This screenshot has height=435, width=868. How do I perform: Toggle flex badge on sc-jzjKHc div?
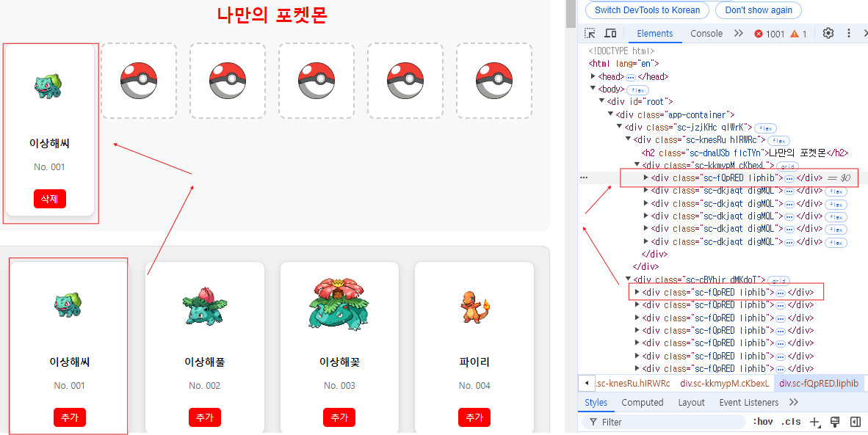tap(764, 128)
